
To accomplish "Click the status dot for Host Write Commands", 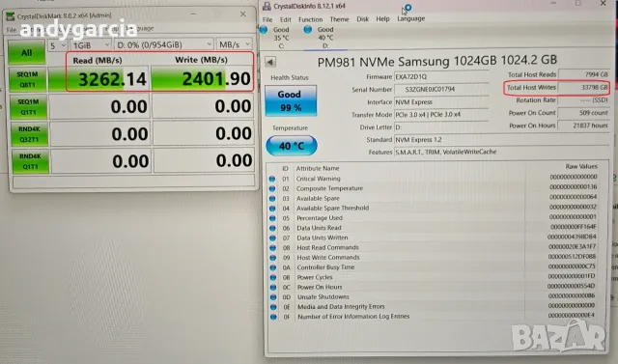I will (272, 258).
